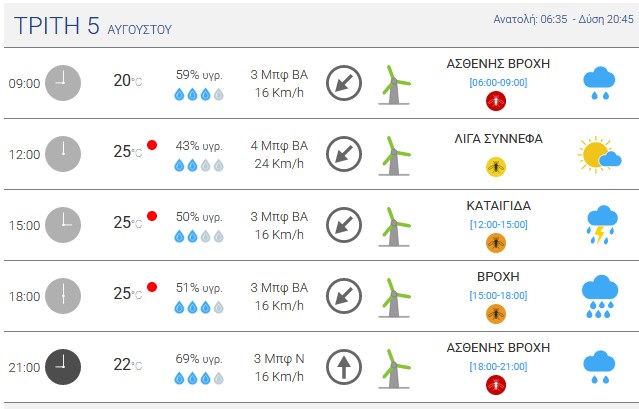Viewport: 639px width, 409px height.
Task: Click the red dot next to 25°C at 12:00
Action: click(152, 145)
